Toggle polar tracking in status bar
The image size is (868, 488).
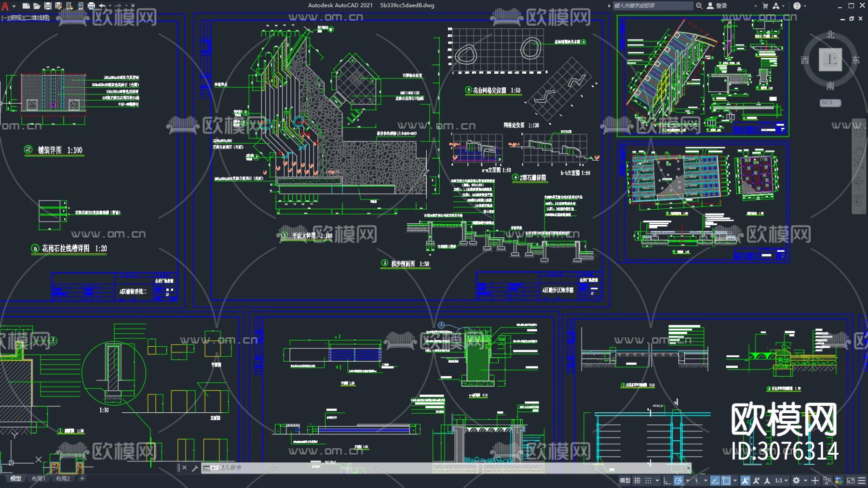tap(678, 480)
